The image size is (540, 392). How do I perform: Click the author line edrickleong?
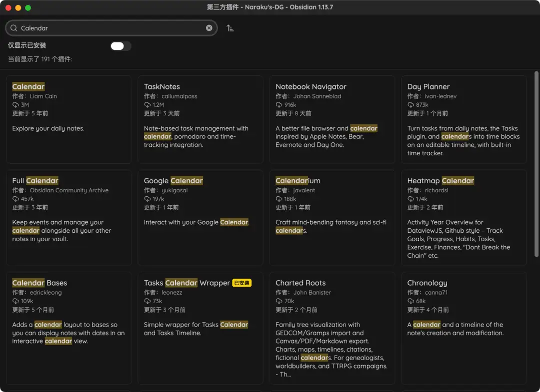37,292
